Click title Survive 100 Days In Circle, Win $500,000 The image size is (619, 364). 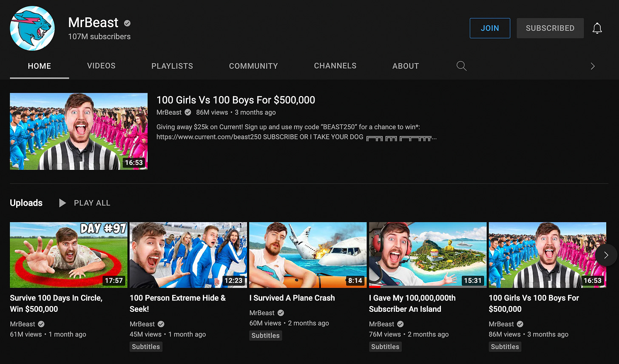coord(56,303)
